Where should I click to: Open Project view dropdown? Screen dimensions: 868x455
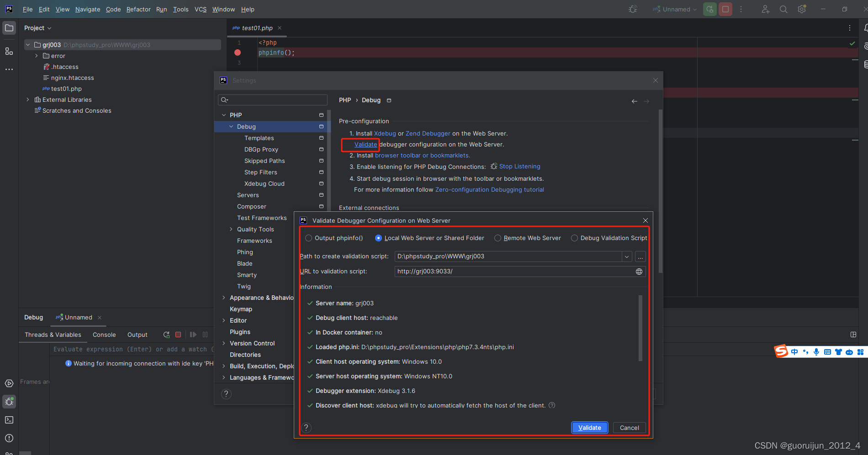tap(38, 28)
